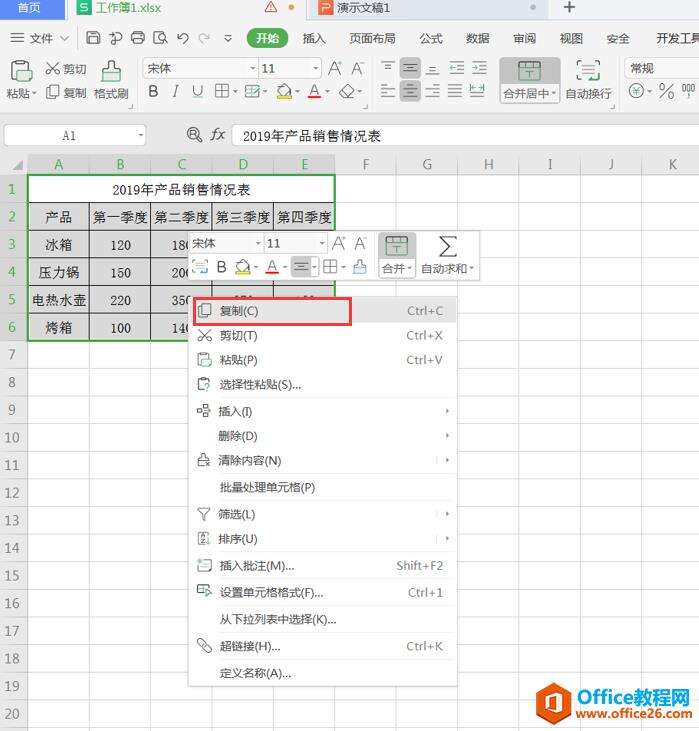Toggle middle vertical alignment in ribbon
Viewport: 699px width, 731px height.
(410, 68)
